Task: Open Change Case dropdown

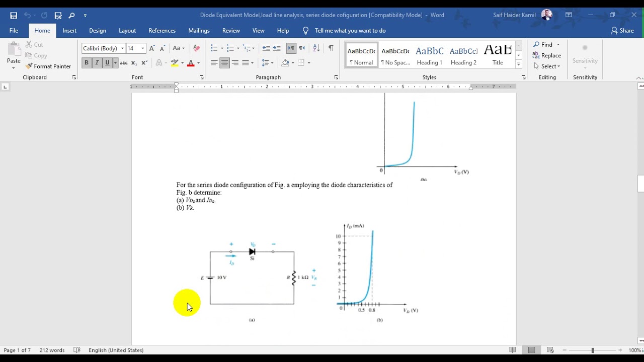Action: (x=179, y=48)
